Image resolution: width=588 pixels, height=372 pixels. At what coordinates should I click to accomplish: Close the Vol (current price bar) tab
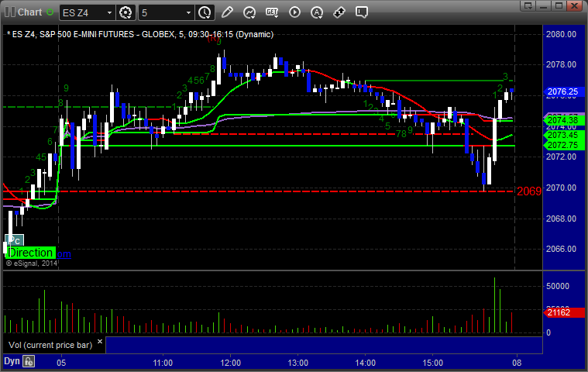coord(100,341)
